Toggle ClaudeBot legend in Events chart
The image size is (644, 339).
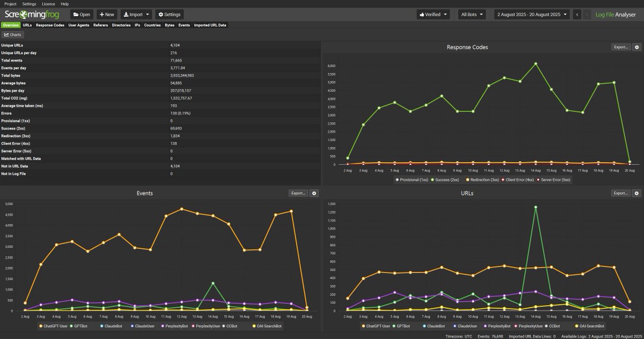click(110, 326)
